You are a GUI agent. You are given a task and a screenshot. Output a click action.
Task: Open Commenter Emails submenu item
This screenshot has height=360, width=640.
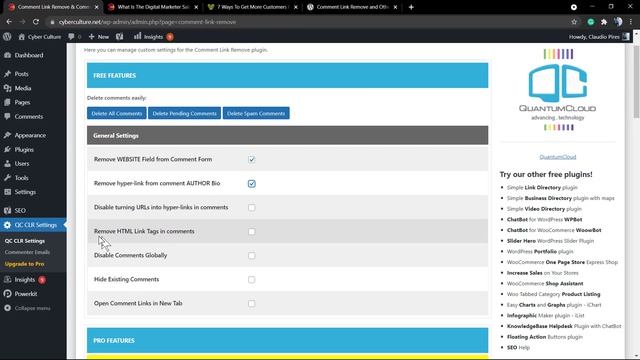coord(27,252)
